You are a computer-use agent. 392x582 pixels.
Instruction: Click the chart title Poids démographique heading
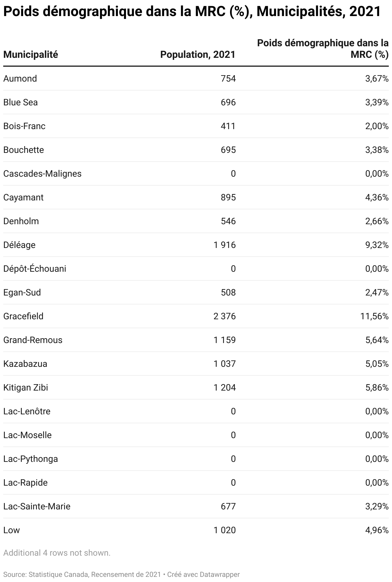point(192,12)
